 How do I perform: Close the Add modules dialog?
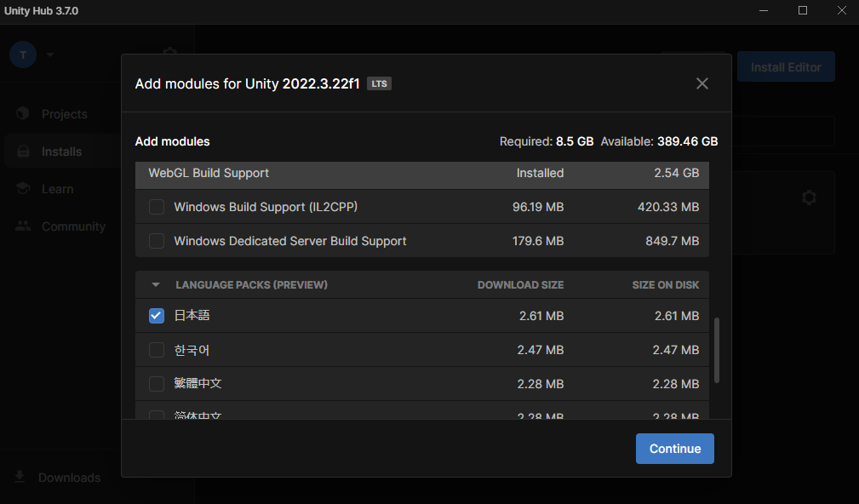pos(702,83)
